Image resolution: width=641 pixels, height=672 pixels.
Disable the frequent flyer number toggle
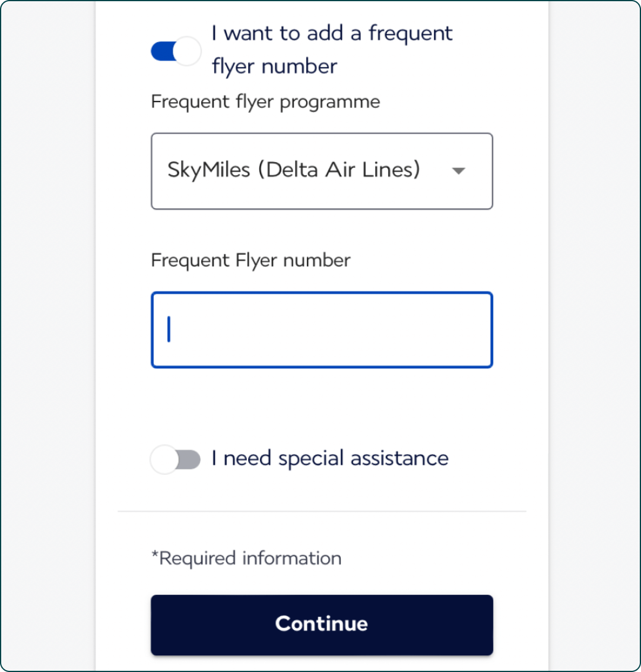(x=176, y=51)
